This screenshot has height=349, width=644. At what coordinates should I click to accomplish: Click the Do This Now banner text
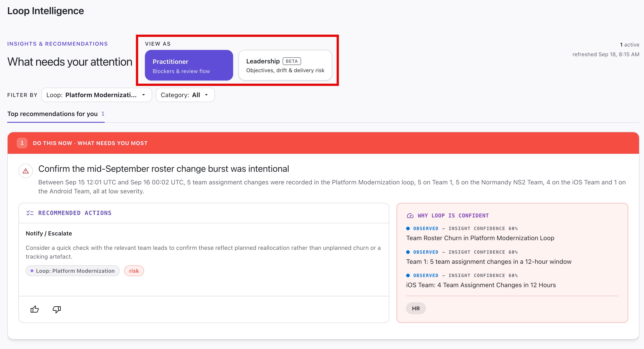tap(90, 143)
